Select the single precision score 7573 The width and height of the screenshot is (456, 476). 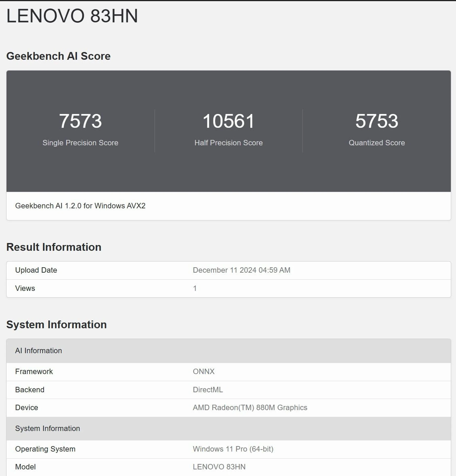(x=80, y=121)
